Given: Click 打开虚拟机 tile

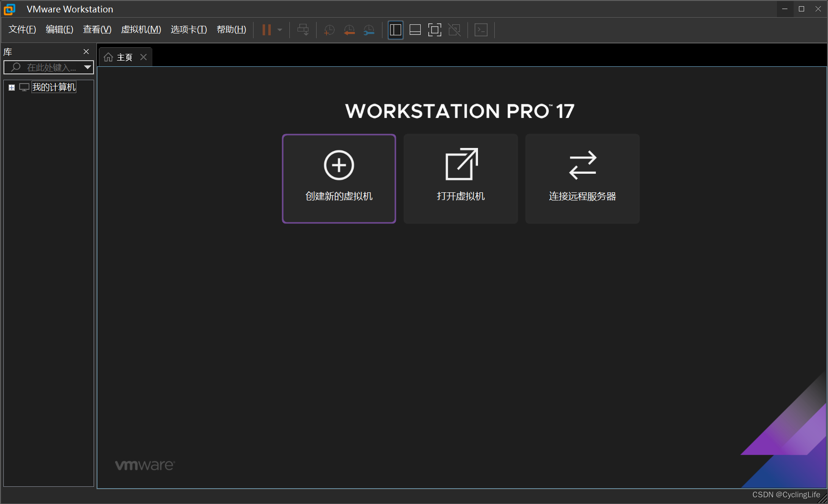Looking at the screenshot, I should [x=461, y=178].
